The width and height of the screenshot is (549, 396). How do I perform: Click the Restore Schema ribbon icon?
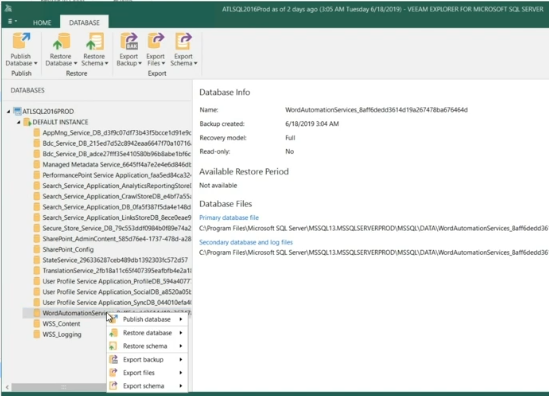tap(95, 41)
